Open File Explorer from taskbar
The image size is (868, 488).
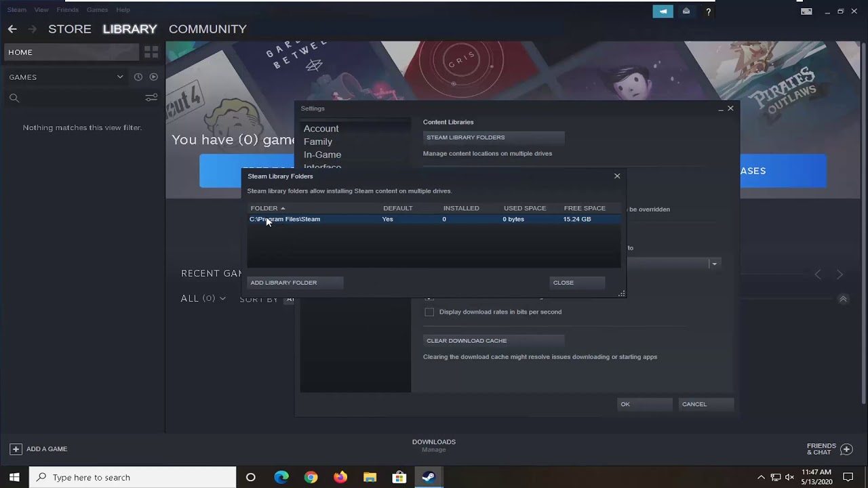pyautogui.click(x=370, y=477)
